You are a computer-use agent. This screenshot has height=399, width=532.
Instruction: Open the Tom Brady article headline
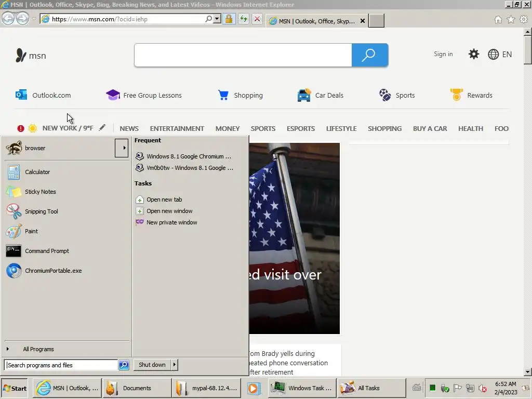[288, 363]
